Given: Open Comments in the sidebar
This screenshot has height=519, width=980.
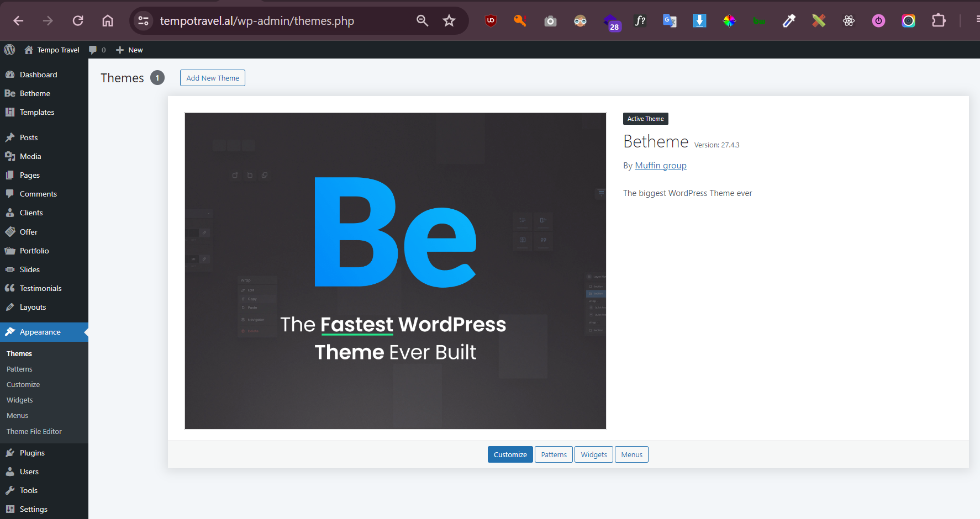Looking at the screenshot, I should 44,194.
